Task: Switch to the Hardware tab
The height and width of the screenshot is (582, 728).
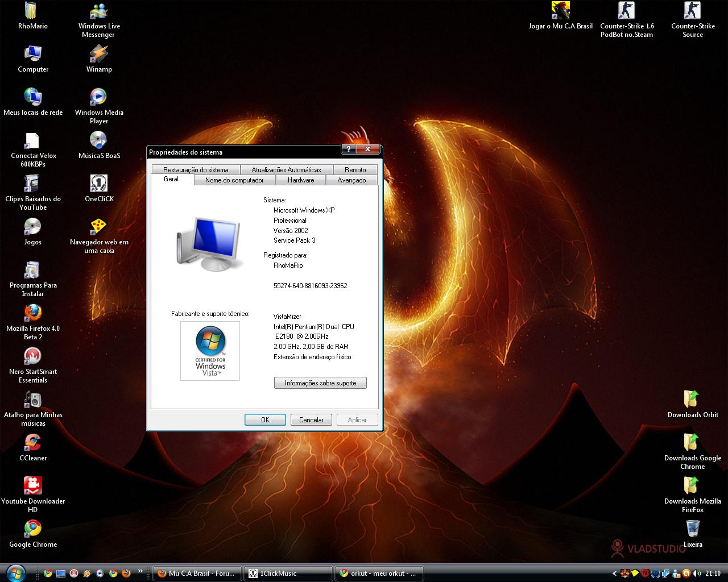Action: pyautogui.click(x=301, y=180)
